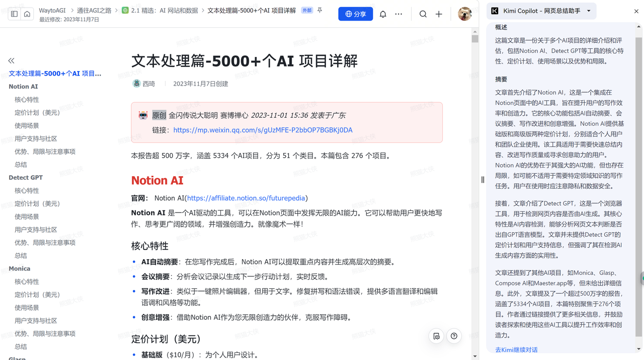
Task: Create new item with plus icon
Action: click(x=439, y=14)
